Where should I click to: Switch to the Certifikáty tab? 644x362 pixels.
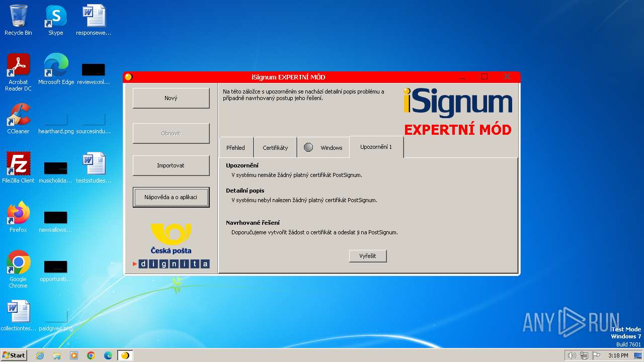pos(275,147)
